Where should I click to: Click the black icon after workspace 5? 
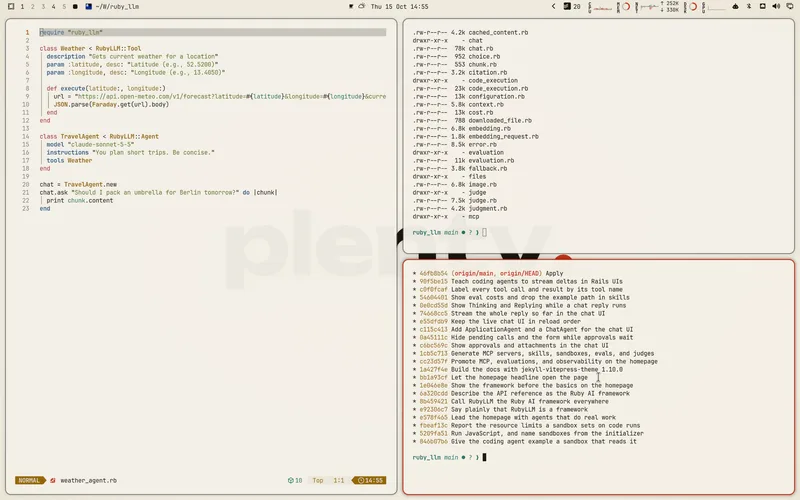(75, 7)
